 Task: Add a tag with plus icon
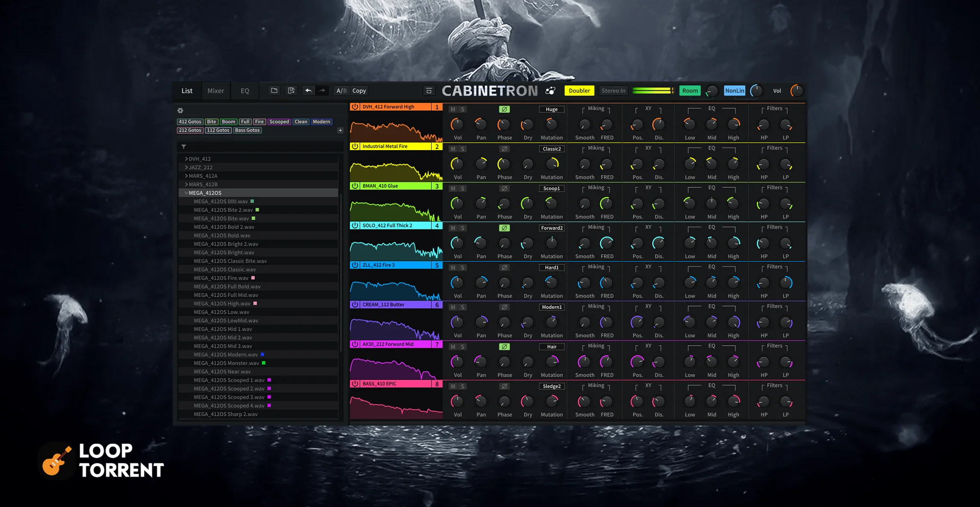[x=340, y=130]
